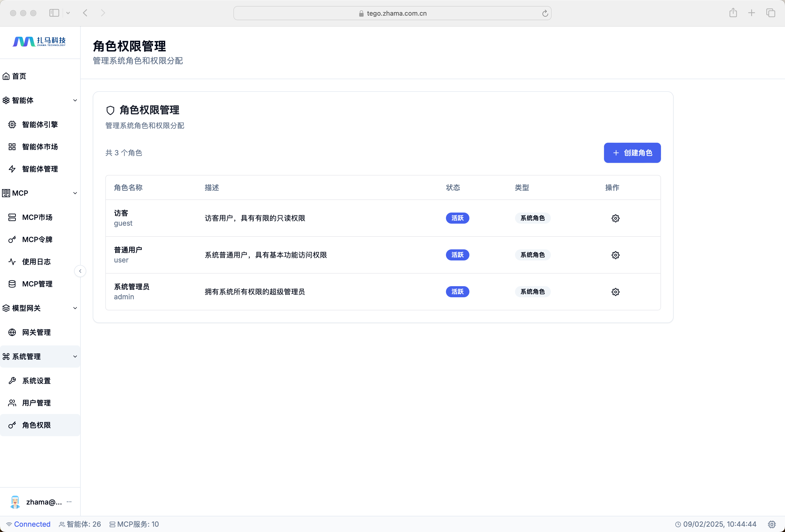Collapse the 模型网关 menu group
Screen dimensions: 785x532
[x=75, y=308]
